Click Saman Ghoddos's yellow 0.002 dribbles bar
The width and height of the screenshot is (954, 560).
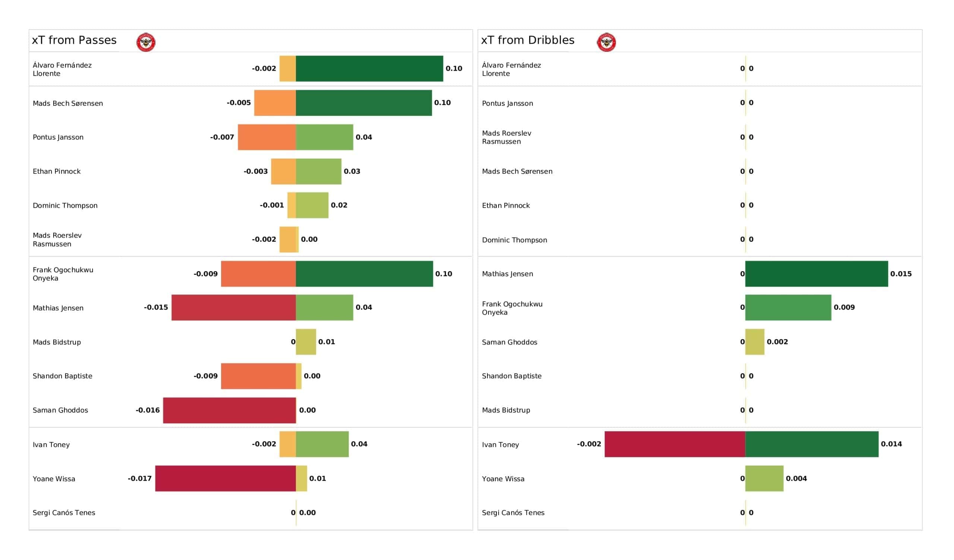pyautogui.click(x=755, y=342)
